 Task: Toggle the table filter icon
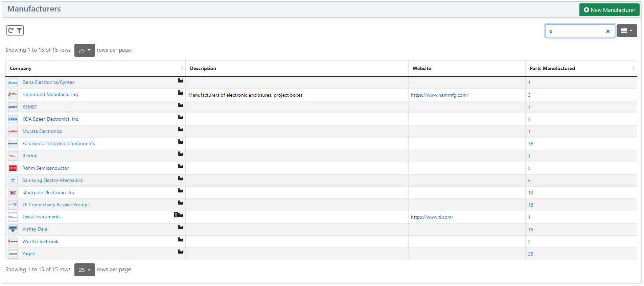coord(20,31)
